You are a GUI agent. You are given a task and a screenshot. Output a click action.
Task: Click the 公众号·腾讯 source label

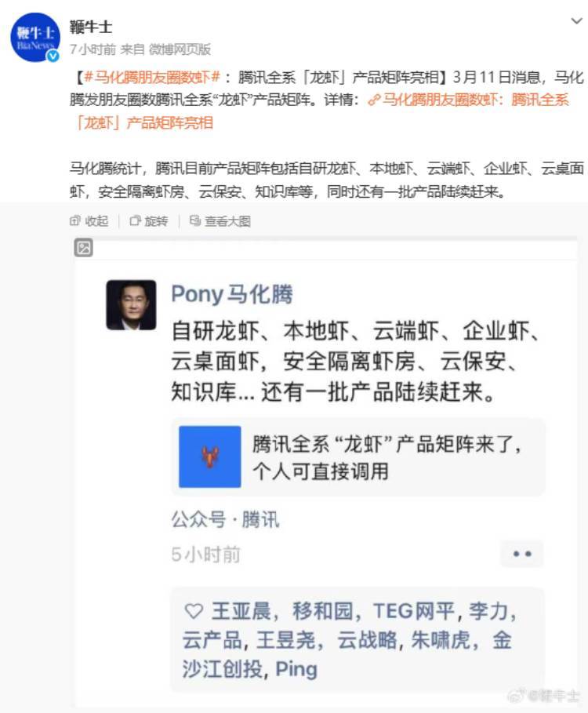tap(225, 519)
